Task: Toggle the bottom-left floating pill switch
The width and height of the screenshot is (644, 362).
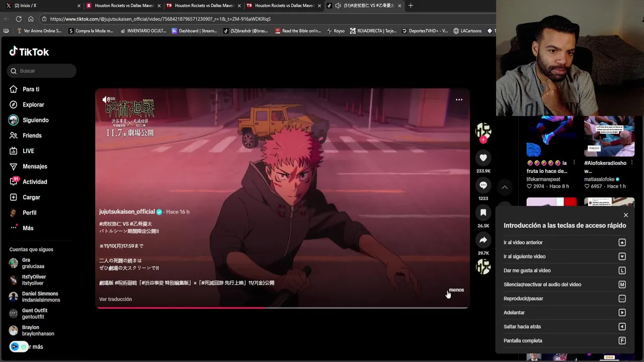Action: pyautogui.click(x=19, y=346)
